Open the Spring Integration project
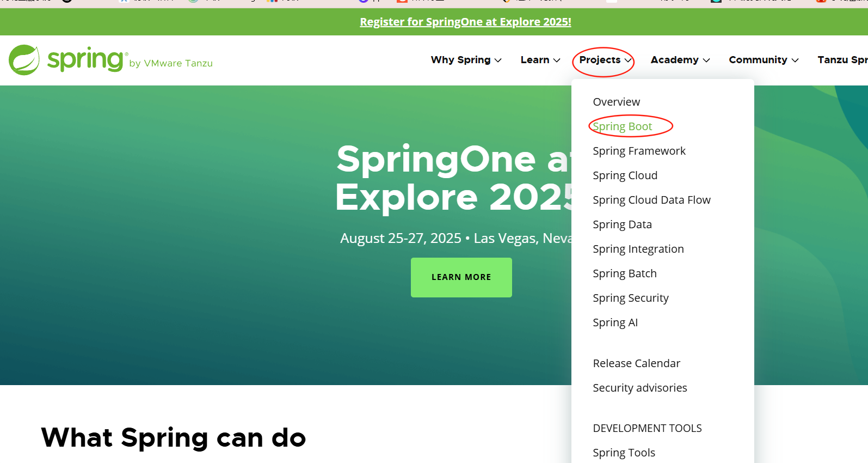The height and width of the screenshot is (463, 868). tap(638, 249)
